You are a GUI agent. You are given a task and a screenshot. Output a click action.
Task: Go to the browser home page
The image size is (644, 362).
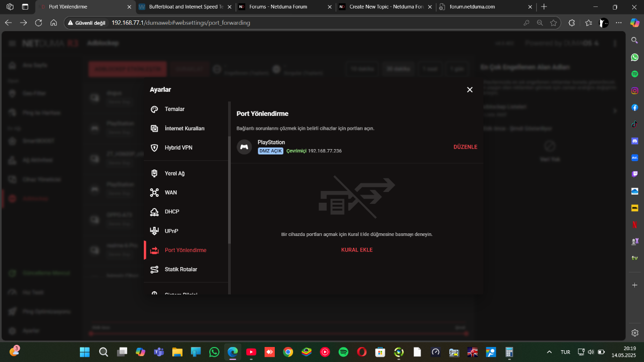[53, 23]
